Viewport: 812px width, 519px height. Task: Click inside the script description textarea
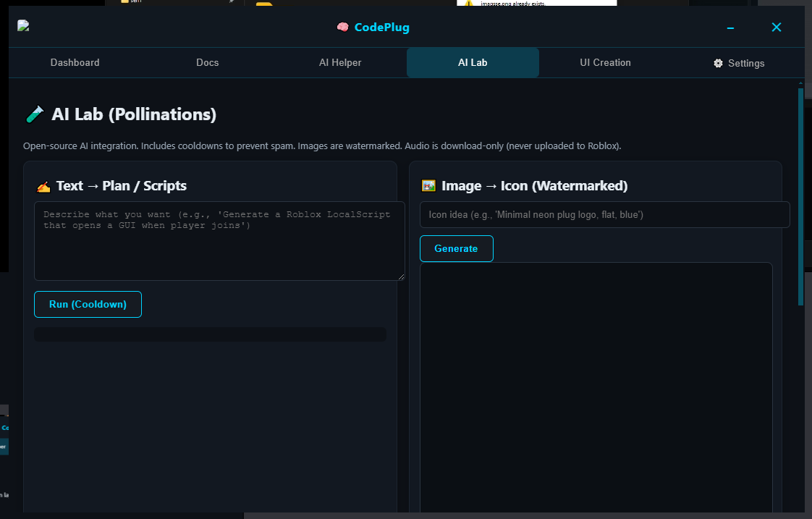pyautogui.click(x=219, y=239)
